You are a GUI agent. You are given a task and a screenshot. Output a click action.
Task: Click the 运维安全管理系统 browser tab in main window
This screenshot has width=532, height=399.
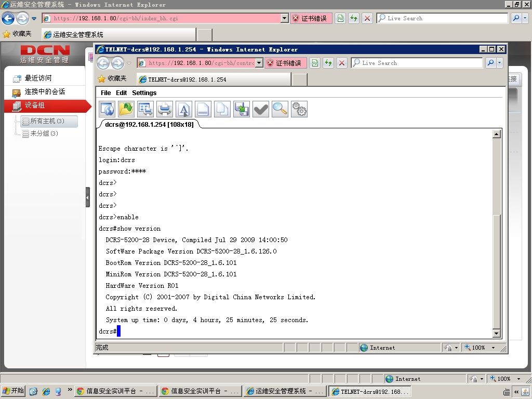[x=119, y=35]
